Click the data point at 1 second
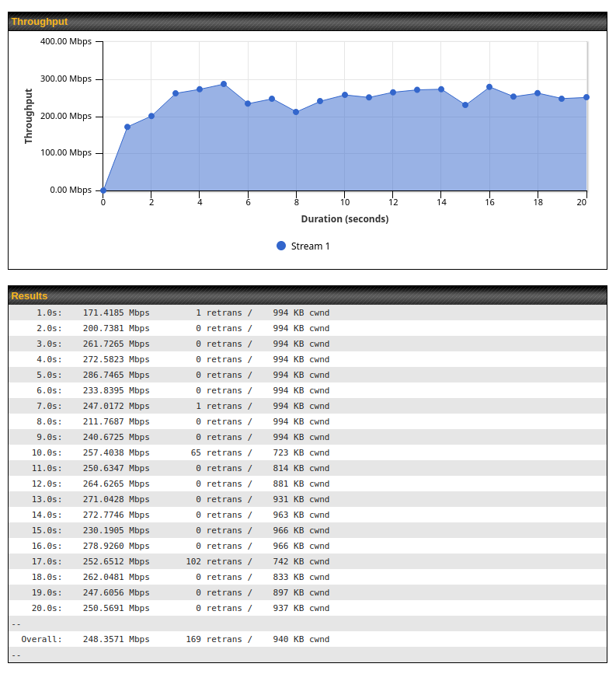 tap(127, 127)
